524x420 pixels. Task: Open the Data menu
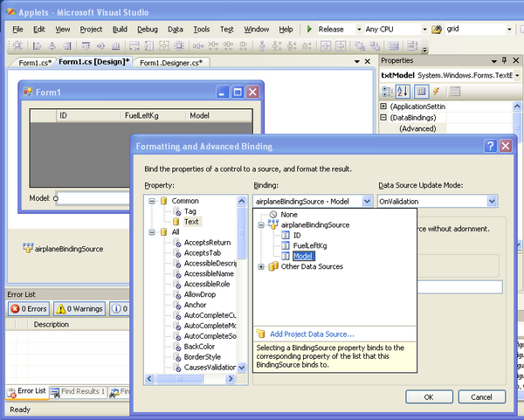pyautogui.click(x=176, y=30)
